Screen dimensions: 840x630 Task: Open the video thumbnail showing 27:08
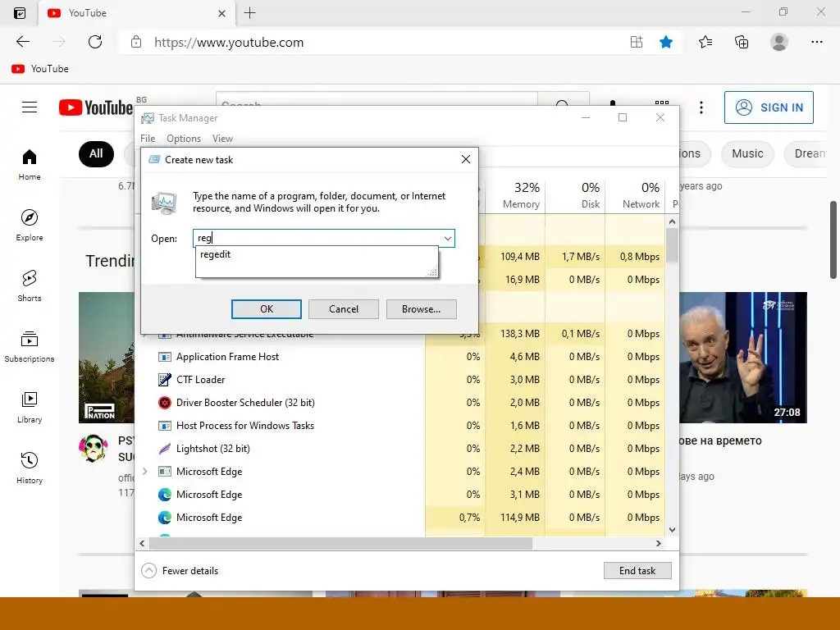point(743,358)
